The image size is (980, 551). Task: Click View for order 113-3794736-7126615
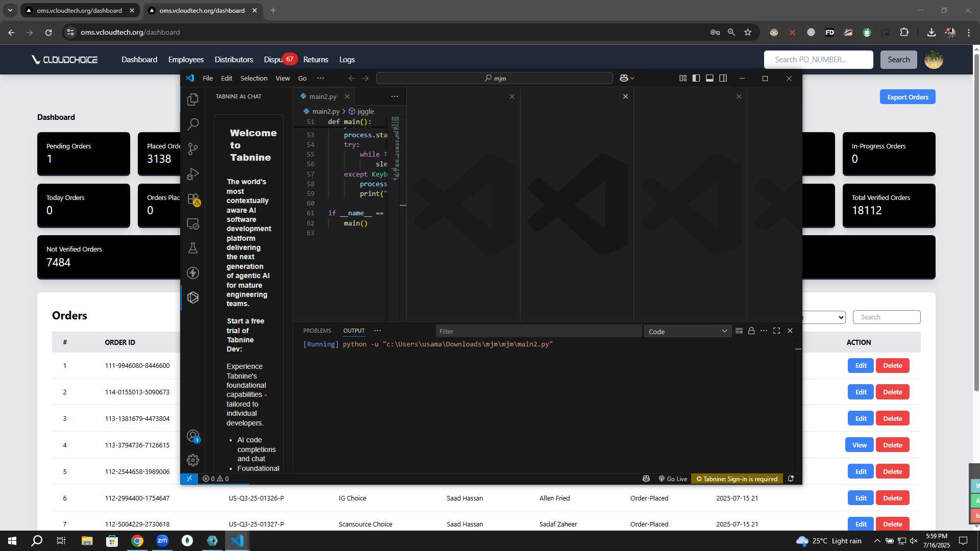[860, 445]
